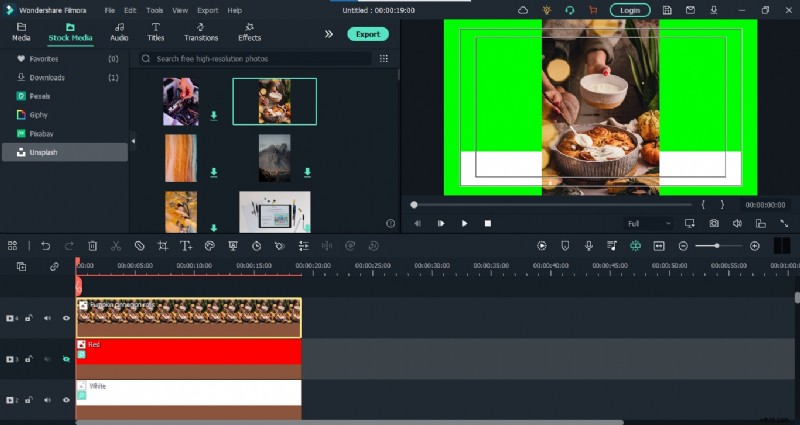
Task: Collapse the side panel arrow
Action: (x=133, y=141)
